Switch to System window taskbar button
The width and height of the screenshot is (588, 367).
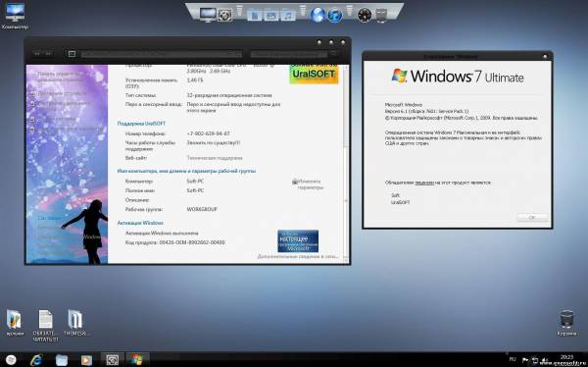coord(112,360)
